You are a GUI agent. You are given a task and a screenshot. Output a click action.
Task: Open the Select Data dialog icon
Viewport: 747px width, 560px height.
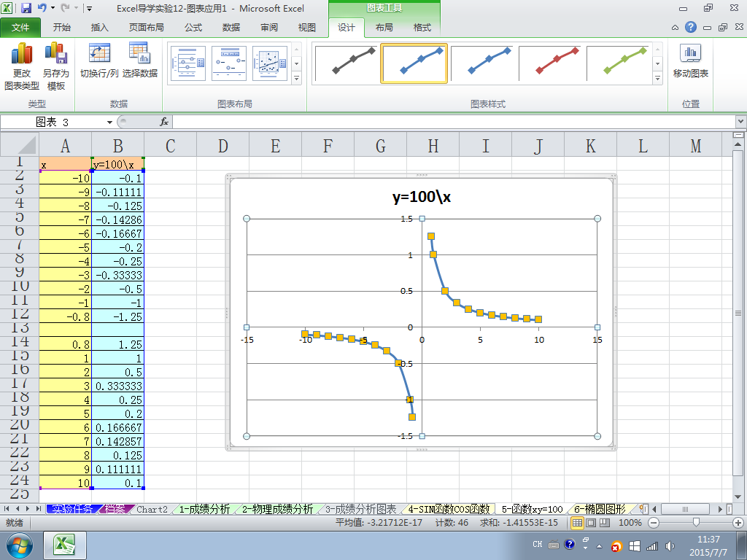tap(139, 61)
